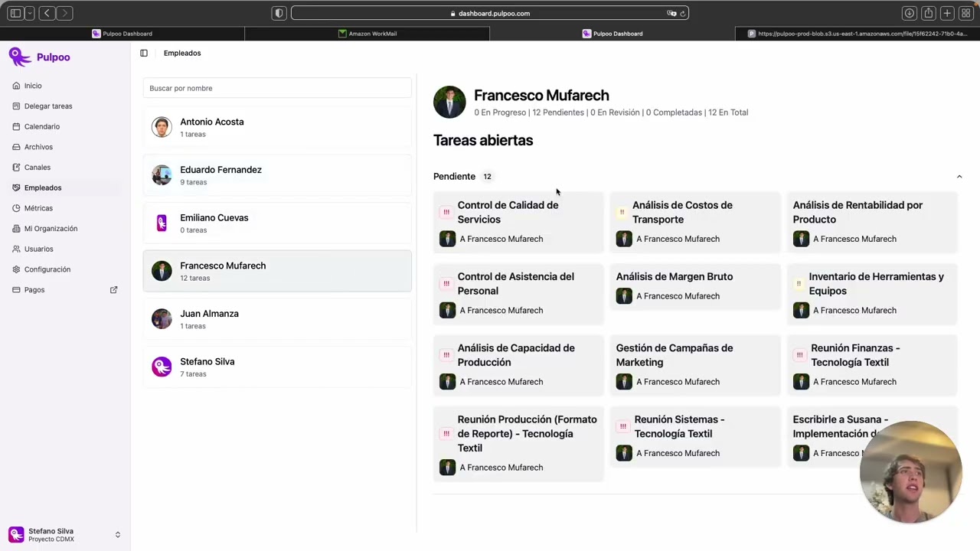The image size is (980, 551).
Task: Select employee Antonio Acosta
Action: [277, 127]
